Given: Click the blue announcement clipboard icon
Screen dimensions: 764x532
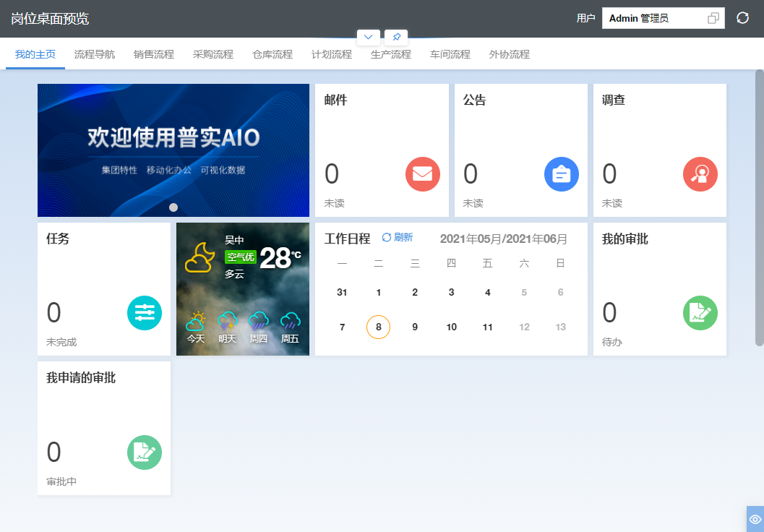Looking at the screenshot, I should [562, 174].
